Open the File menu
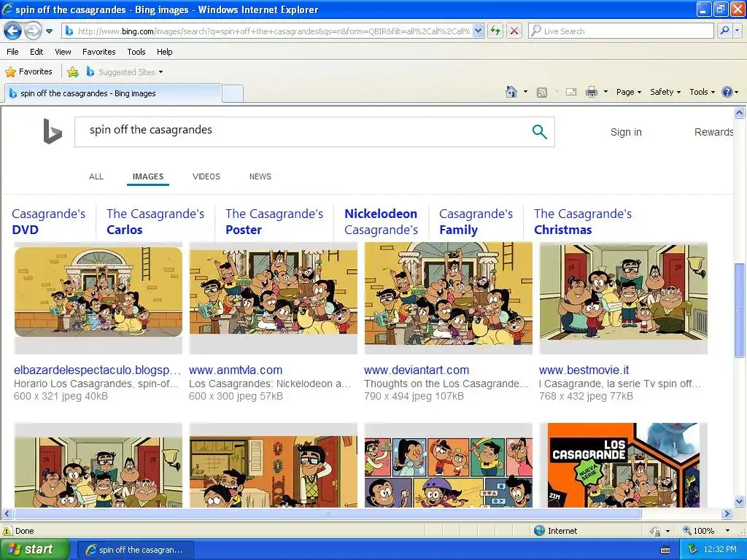 click(x=12, y=52)
